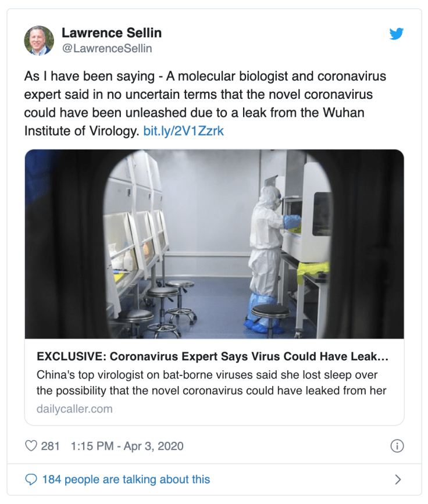This screenshot has width=428, height=504.
Task: Click the chevron arrow next to conversation link
Action: pos(398,479)
